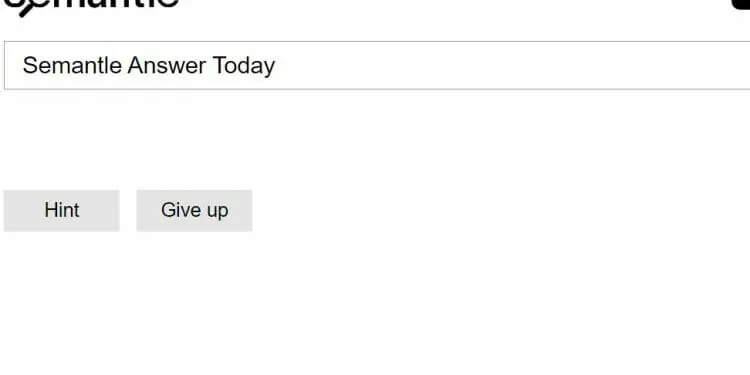Reveal the answer with Give up

click(194, 210)
